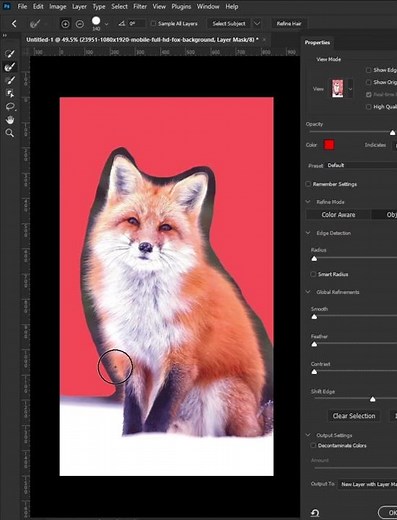Click the red overlay Color swatch

point(329,145)
